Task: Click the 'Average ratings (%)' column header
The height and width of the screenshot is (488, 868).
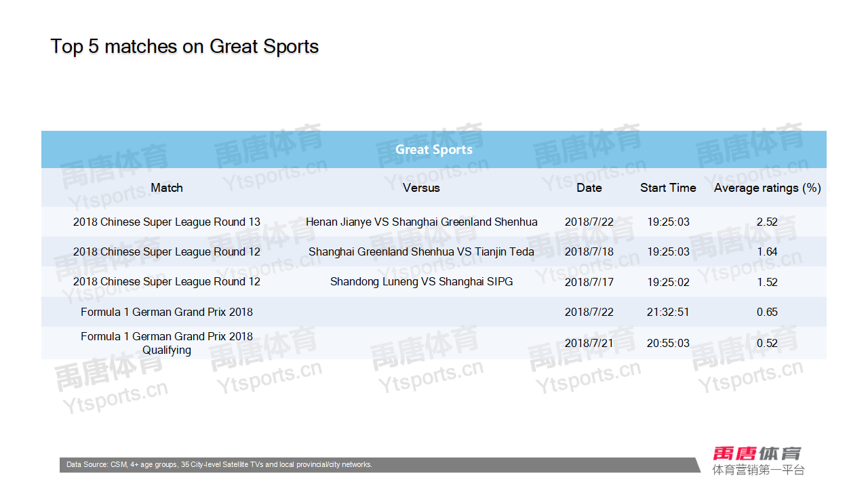Action: (x=767, y=188)
